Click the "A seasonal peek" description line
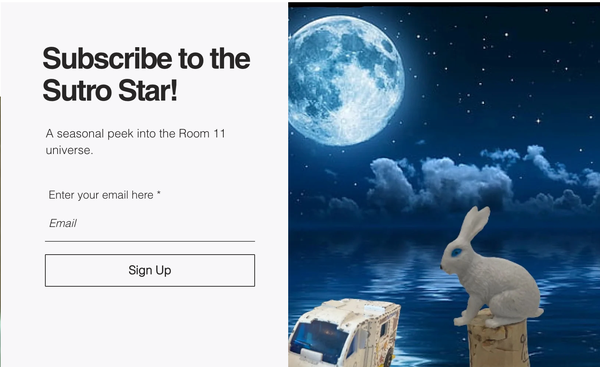The image size is (600, 367). (x=136, y=134)
